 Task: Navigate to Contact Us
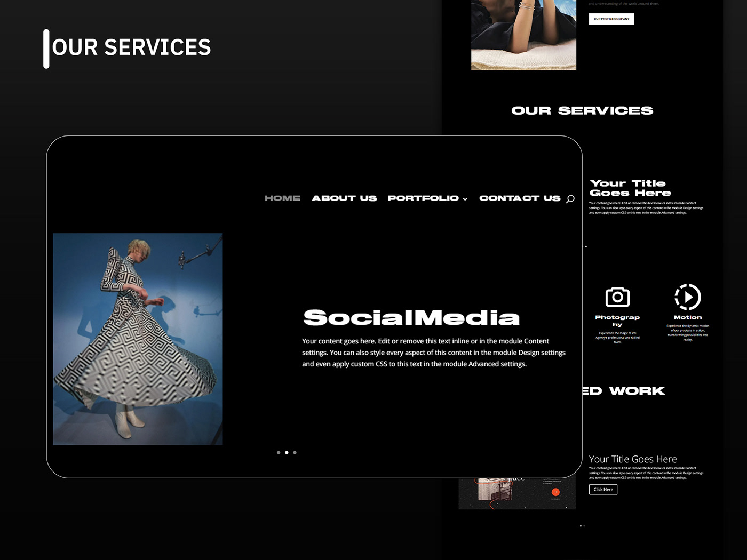pos(519,198)
